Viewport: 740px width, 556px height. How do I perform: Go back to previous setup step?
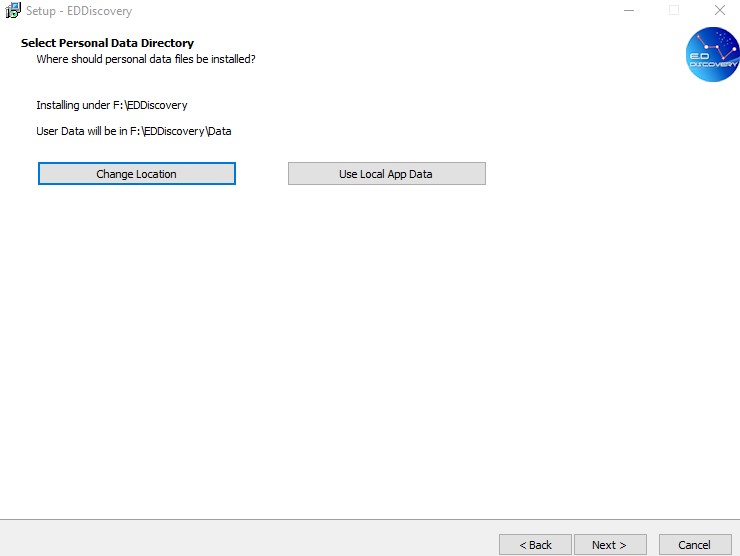[x=535, y=545]
